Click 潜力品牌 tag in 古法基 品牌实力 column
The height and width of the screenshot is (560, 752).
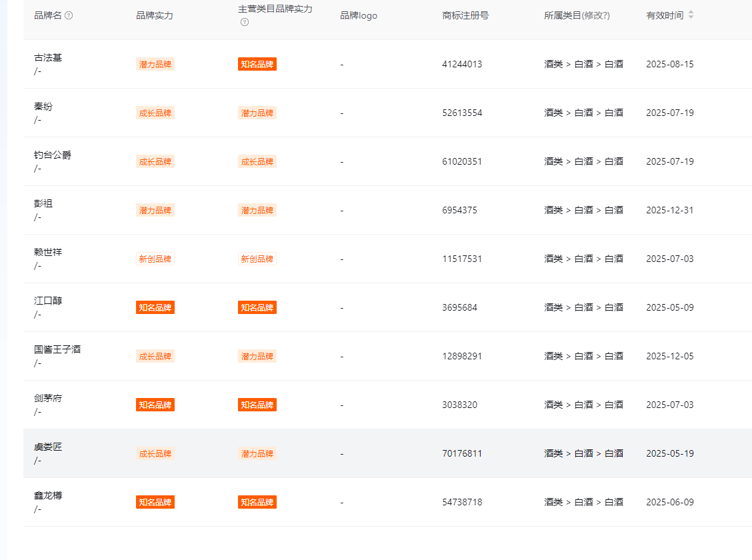point(155,64)
